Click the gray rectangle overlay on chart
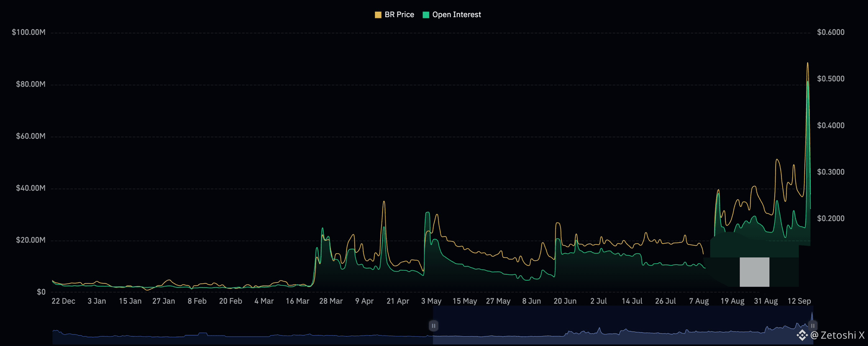868x346 pixels. [754, 272]
